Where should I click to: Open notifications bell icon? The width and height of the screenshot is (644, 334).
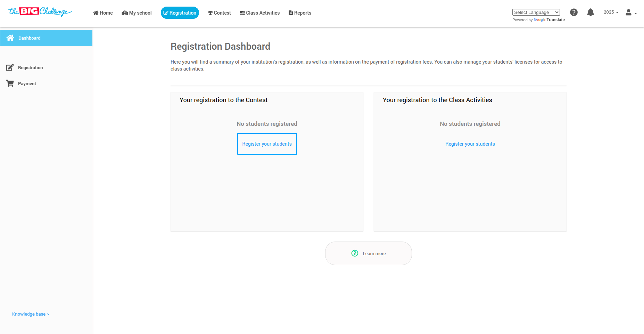coord(591,13)
